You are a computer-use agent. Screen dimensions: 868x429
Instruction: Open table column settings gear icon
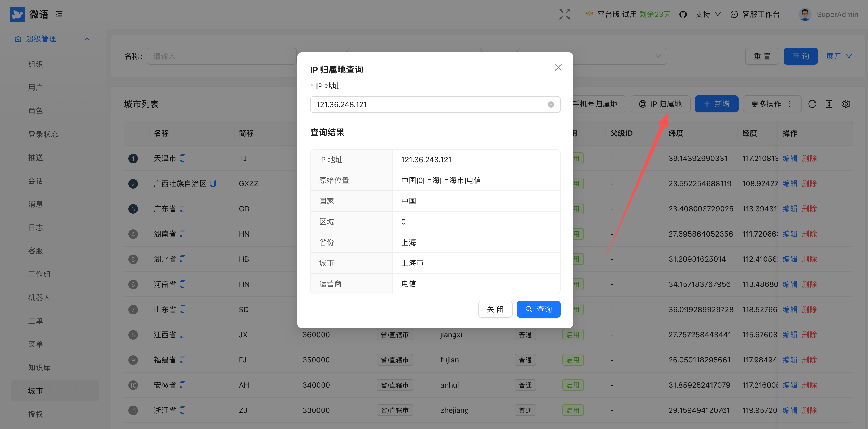pos(846,104)
